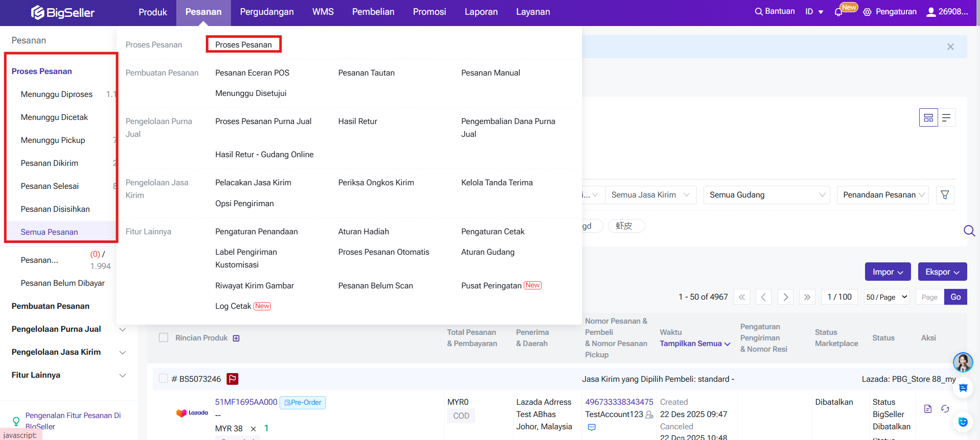Open the Ekspor dropdown button

942,272
